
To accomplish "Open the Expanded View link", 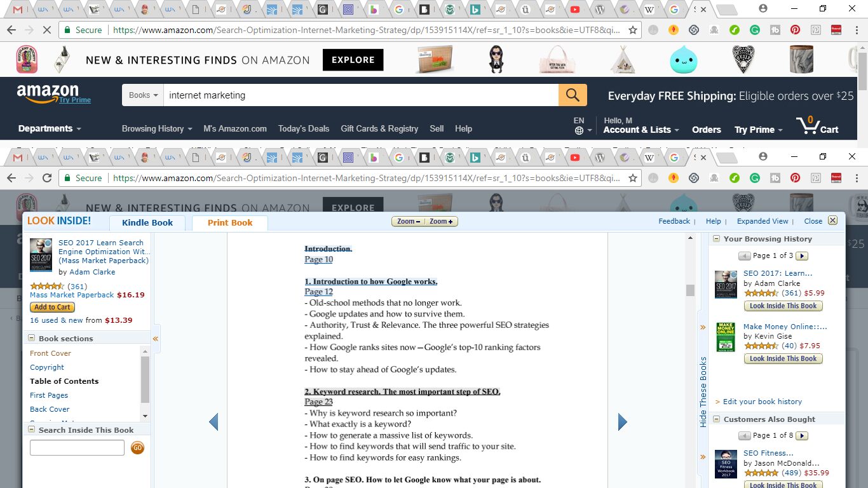I will point(763,221).
